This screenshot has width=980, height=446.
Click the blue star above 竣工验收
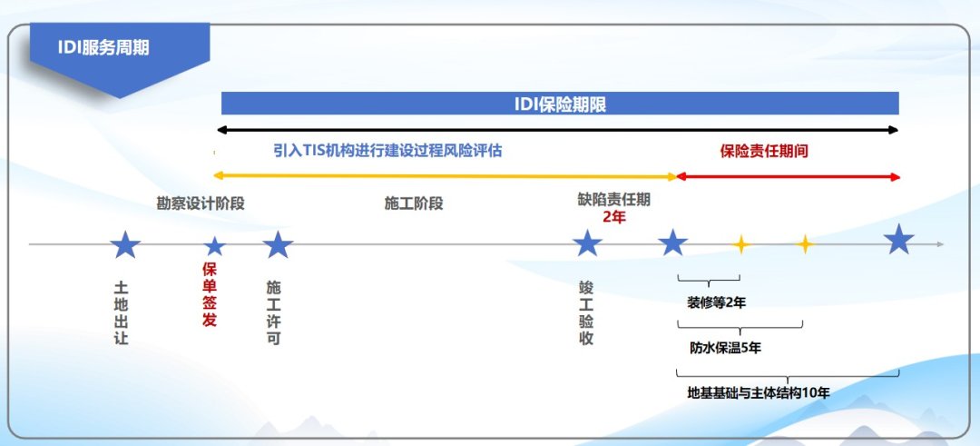tap(587, 243)
